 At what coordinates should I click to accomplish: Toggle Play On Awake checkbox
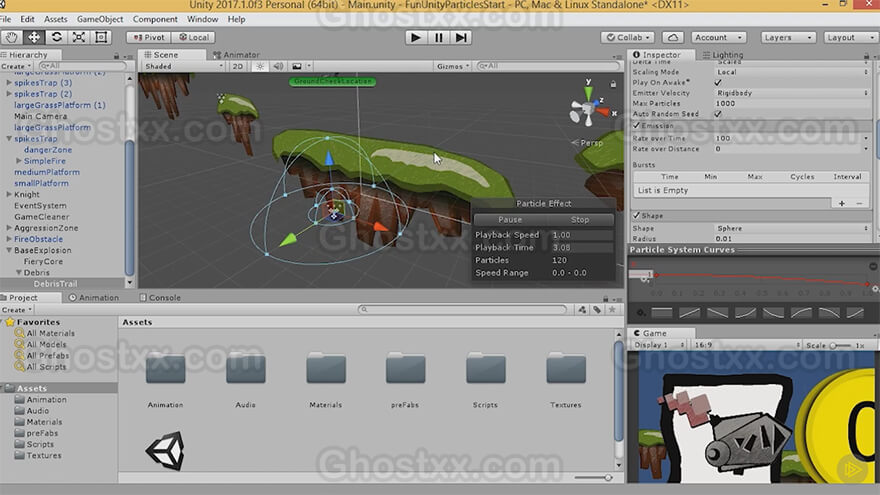click(x=718, y=82)
